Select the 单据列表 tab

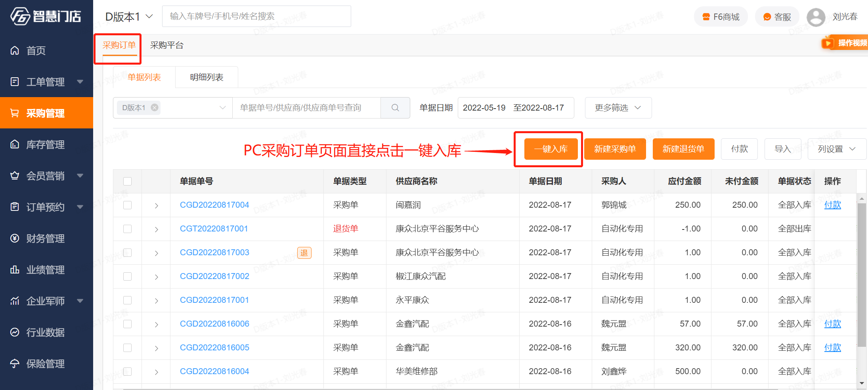(x=144, y=77)
